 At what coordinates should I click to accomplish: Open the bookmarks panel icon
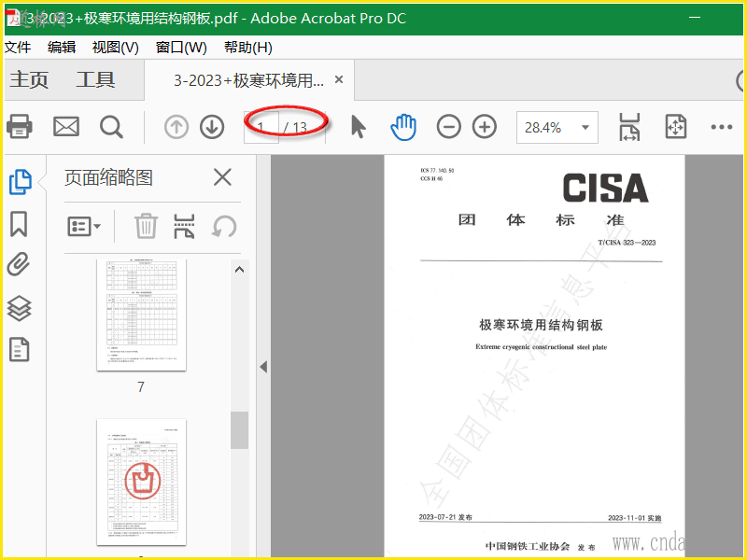19,224
